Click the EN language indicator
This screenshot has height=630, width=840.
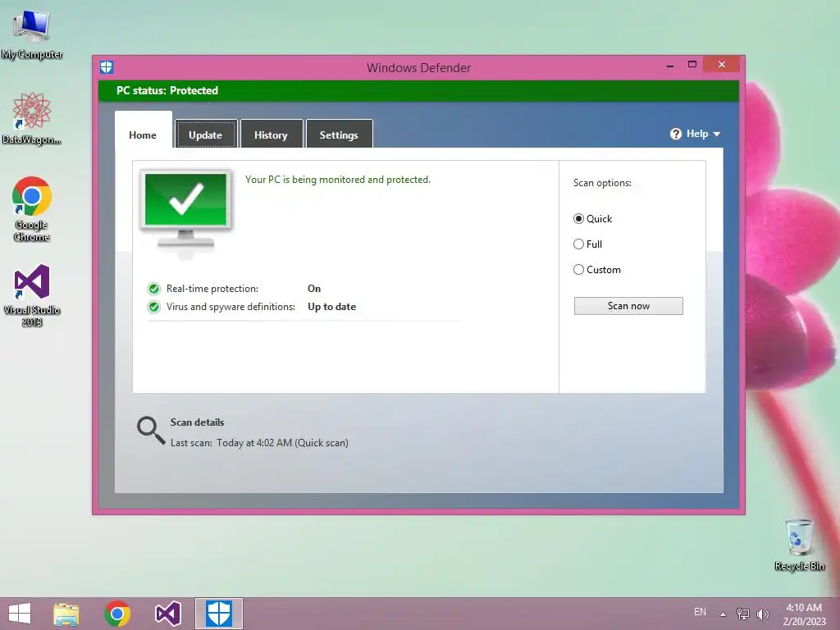[x=700, y=612]
